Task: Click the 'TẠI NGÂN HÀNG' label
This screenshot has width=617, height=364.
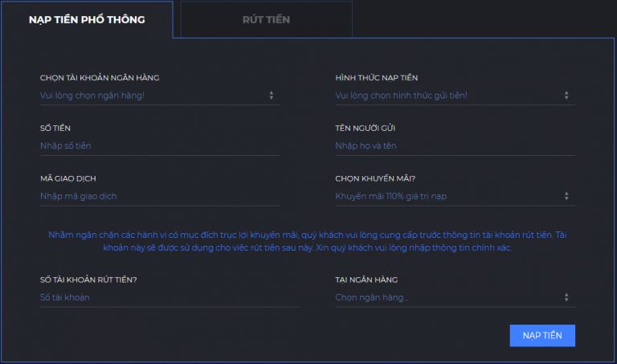Action: [x=366, y=280]
